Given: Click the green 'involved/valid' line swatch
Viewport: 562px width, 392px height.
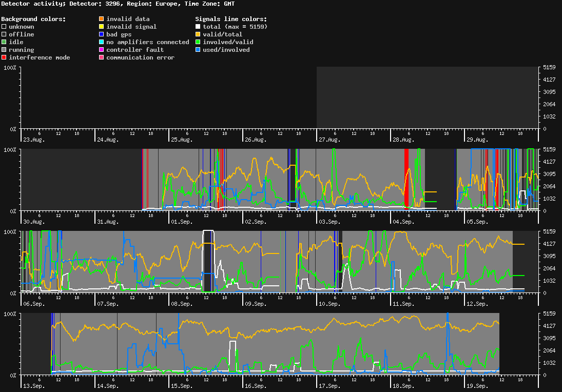Looking at the screenshot, I should pos(198,42).
